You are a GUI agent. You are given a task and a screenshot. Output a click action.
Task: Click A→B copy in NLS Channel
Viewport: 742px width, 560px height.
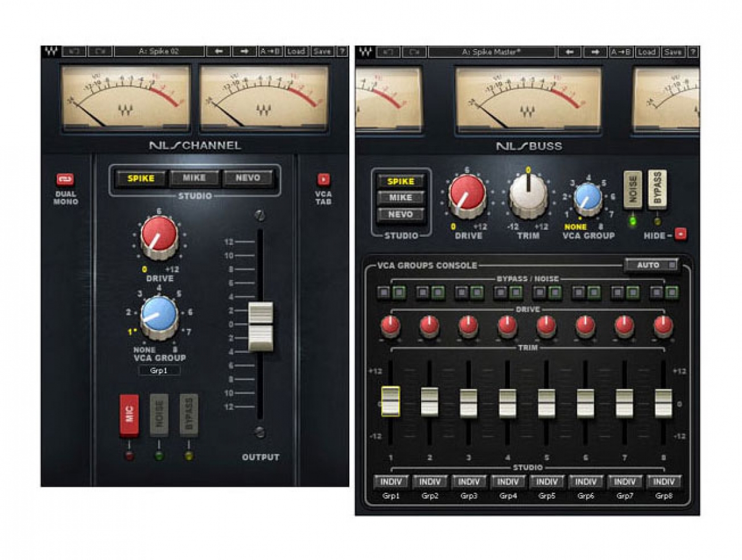pyautogui.click(x=270, y=51)
